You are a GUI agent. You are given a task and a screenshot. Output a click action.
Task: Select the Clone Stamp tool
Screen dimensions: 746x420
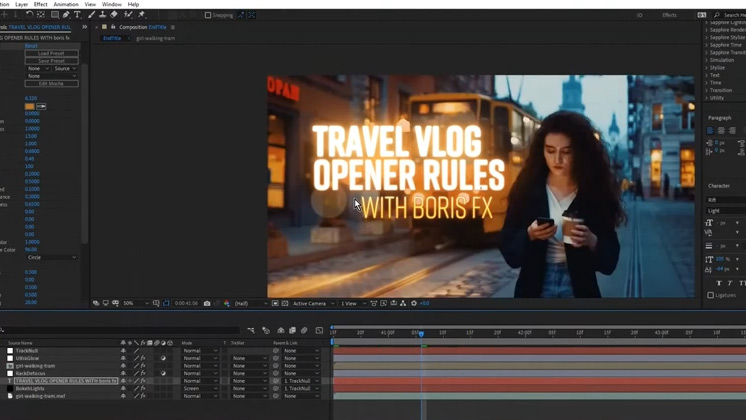pos(102,15)
